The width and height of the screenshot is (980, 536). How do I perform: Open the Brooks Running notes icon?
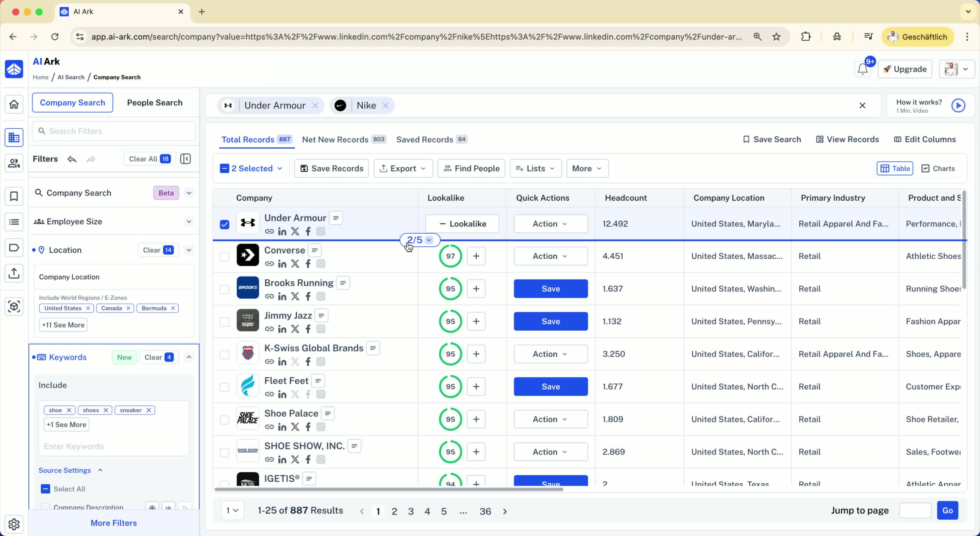point(343,283)
